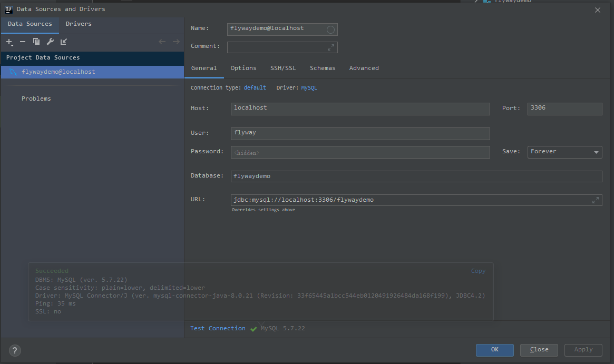The image size is (614, 364).
Task: Click into the Comment input field
Action: [282, 47]
